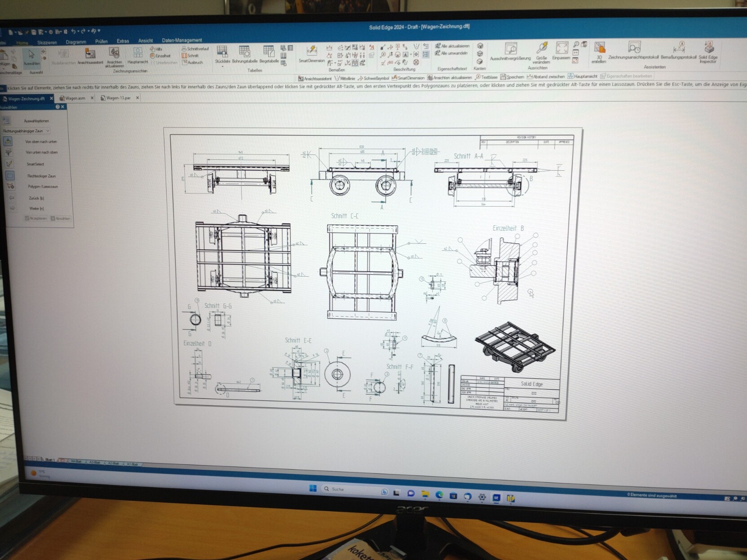Select the Auswählen arrow tool
Screen dimensions: 747x560
(x=31, y=57)
